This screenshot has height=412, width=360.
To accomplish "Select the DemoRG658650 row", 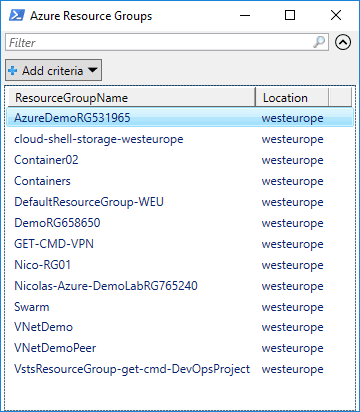I will pos(180,223).
